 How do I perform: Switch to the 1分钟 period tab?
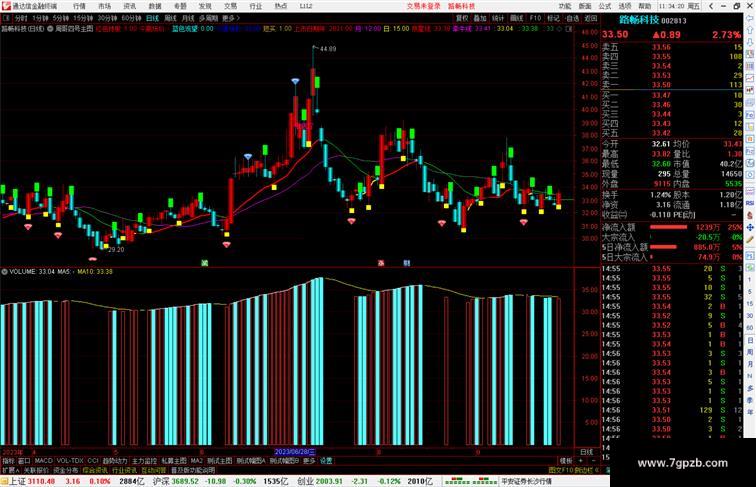point(40,18)
